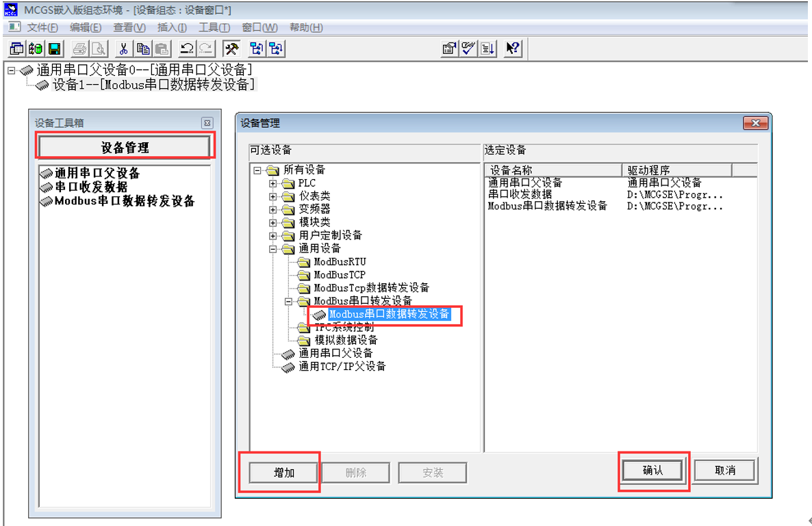Open the 工具(T) menu

pyautogui.click(x=214, y=27)
